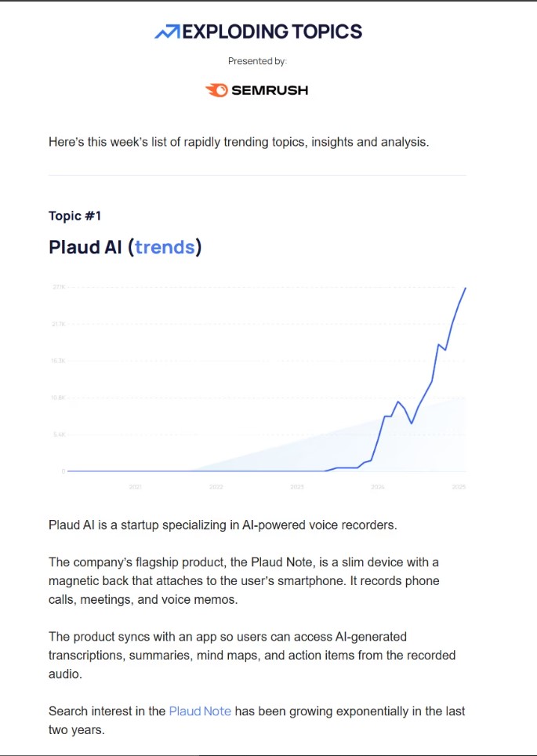The height and width of the screenshot is (756, 537).
Task: Click the 16.3K y-axis label
Action: (58, 361)
